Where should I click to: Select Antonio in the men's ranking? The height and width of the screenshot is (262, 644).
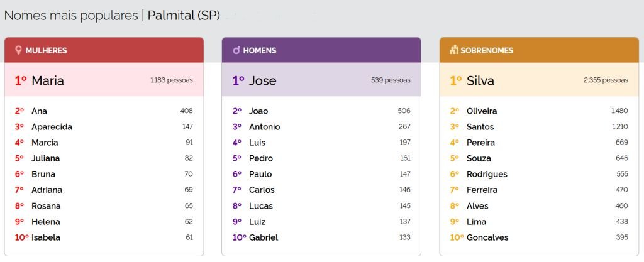(x=264, y=127)
